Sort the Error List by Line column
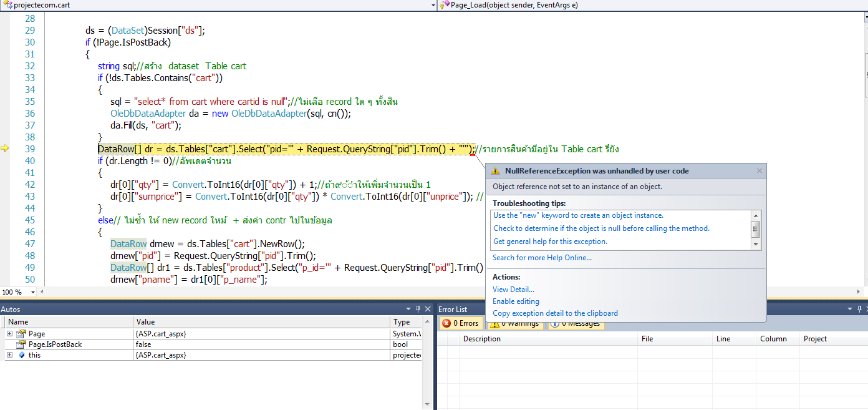868x410 pixels. click(734, 339)
